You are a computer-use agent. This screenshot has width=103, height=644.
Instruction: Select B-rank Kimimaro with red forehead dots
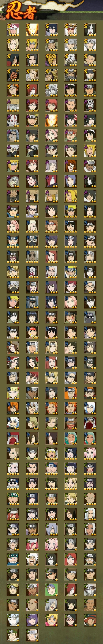[51, 272]
